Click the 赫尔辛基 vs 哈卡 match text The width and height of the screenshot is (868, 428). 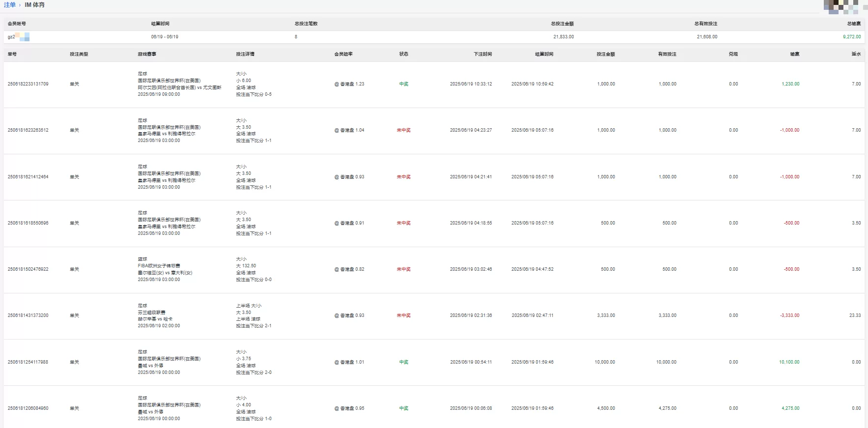[155, 319]
